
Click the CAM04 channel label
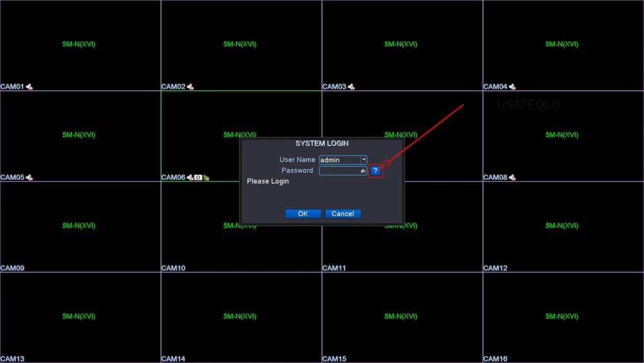(x=495, y=87)
